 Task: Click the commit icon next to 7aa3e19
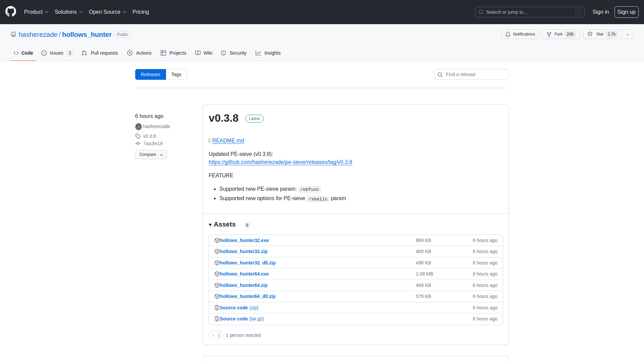pyautogui.click(x=138, y=143)
